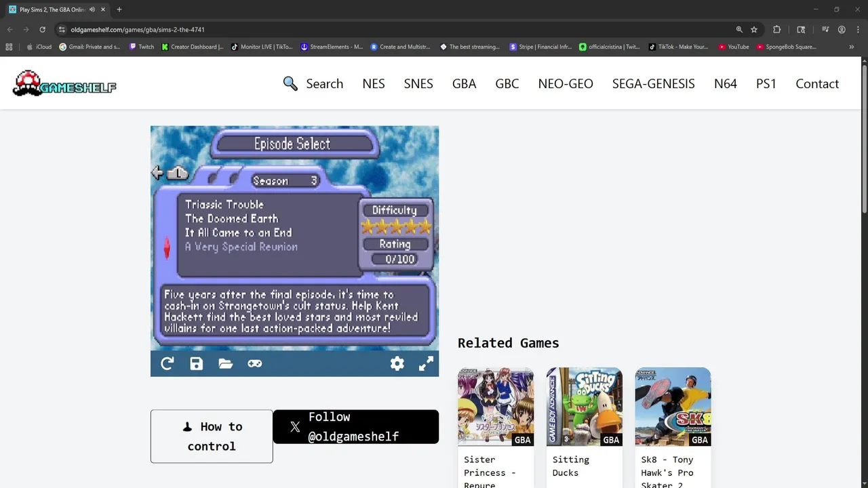Open the GBC menu item
Image resolution: width=868 pixels, height=488 pixels.
pyautogui.click(x=507, y=83)
